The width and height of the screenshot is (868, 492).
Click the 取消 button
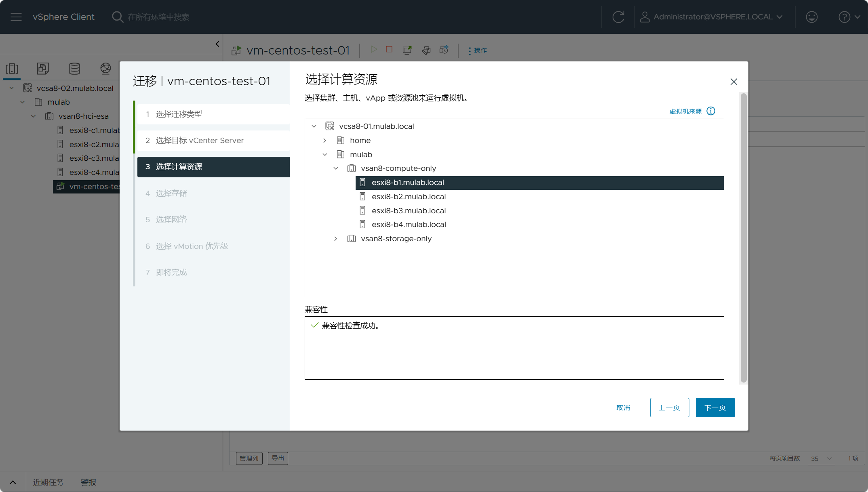[x=624, y=408]
